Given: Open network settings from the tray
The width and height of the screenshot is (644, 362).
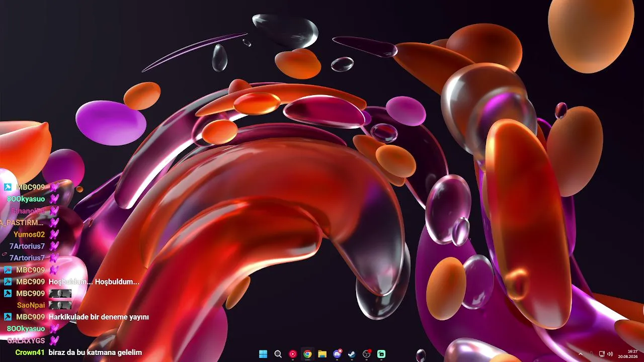Looking at the screenshot, I should pyautogui.click(x=602, y=354).
